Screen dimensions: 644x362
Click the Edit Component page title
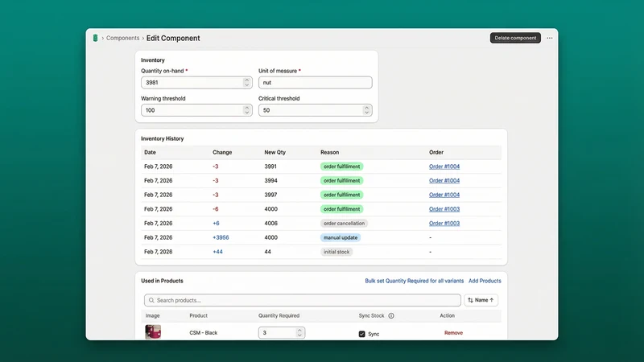173,38
